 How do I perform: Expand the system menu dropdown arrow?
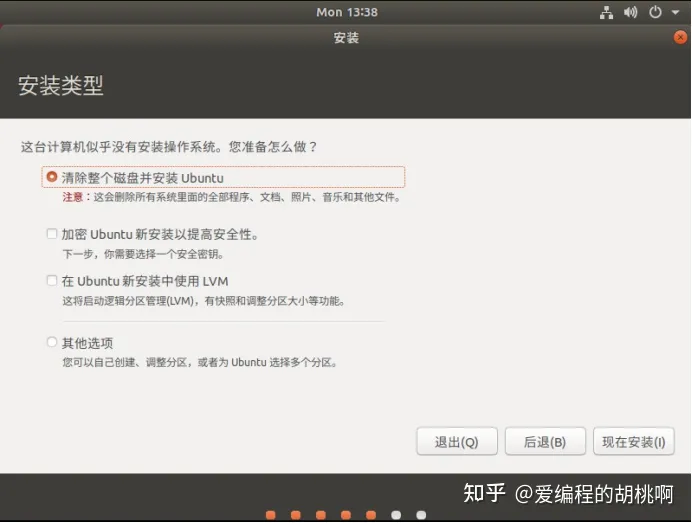(675, 12)
